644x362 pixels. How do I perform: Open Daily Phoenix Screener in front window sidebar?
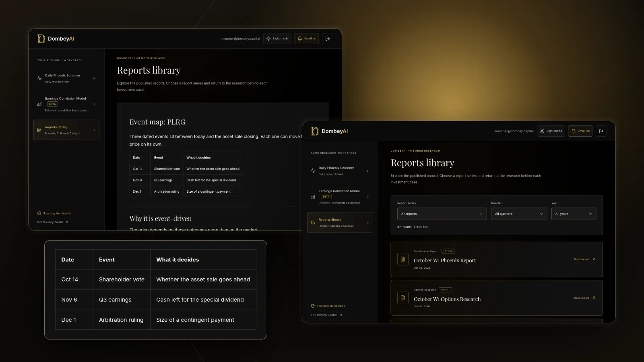point(340,171)
